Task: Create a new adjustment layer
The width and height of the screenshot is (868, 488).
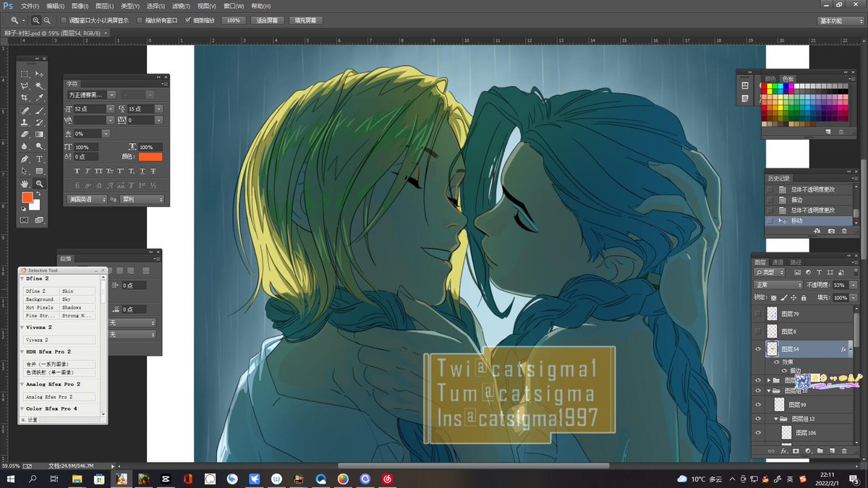Action: (x=808, y=450)
